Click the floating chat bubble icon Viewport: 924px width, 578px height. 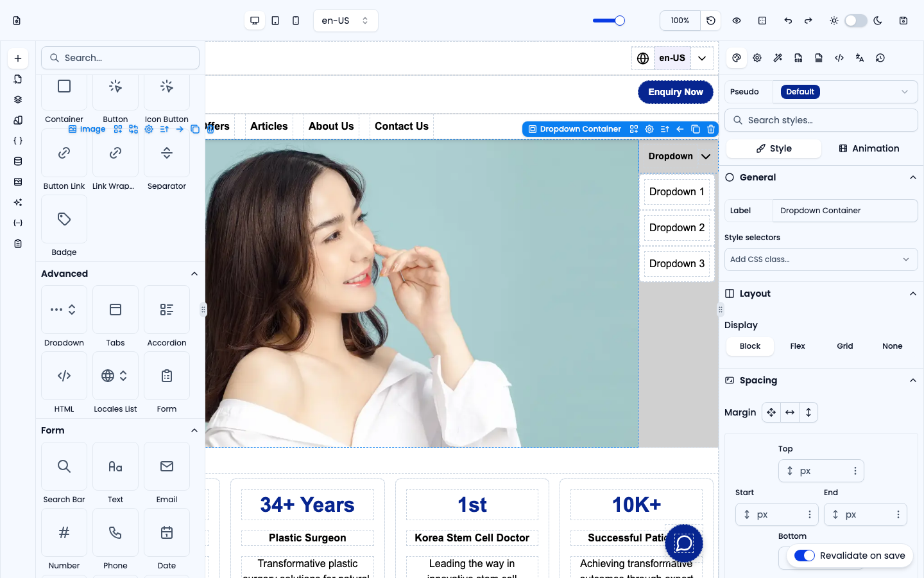[x=684, y=543]
